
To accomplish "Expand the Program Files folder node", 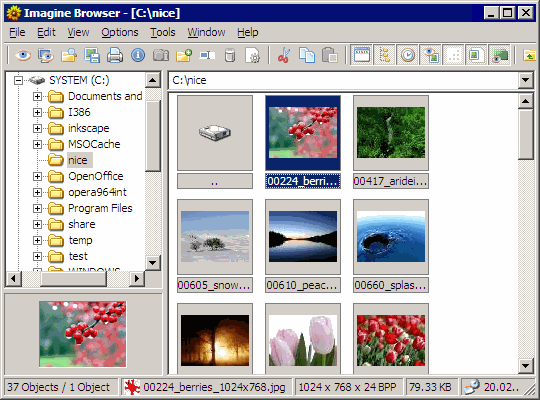I will click(x=37, y=208).
